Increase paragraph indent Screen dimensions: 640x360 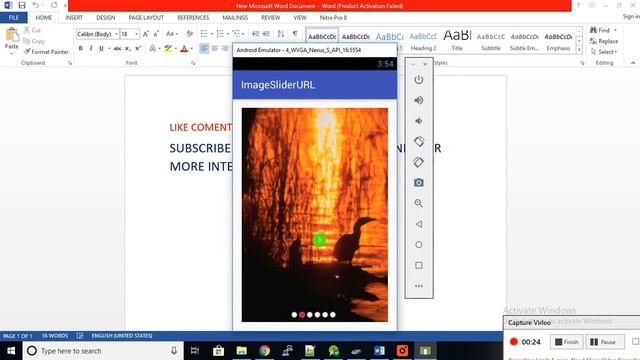[266, 33]
